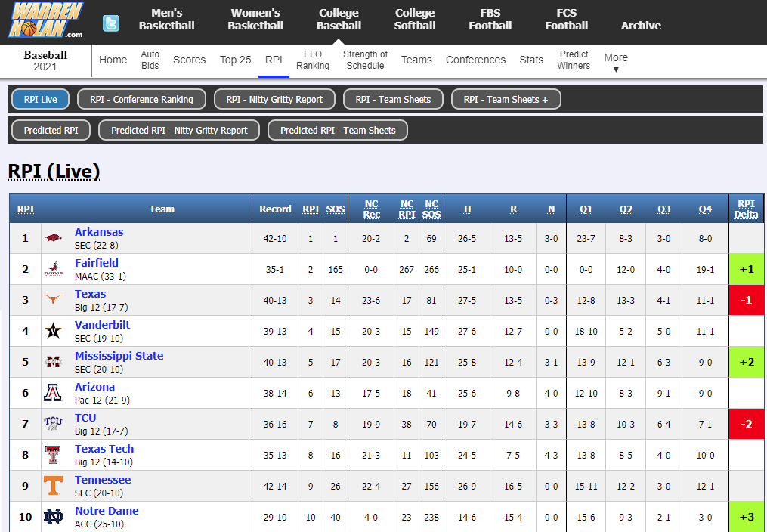Open the Twitter bird icon link
767x532 pixels.
(x=111, y=23)
